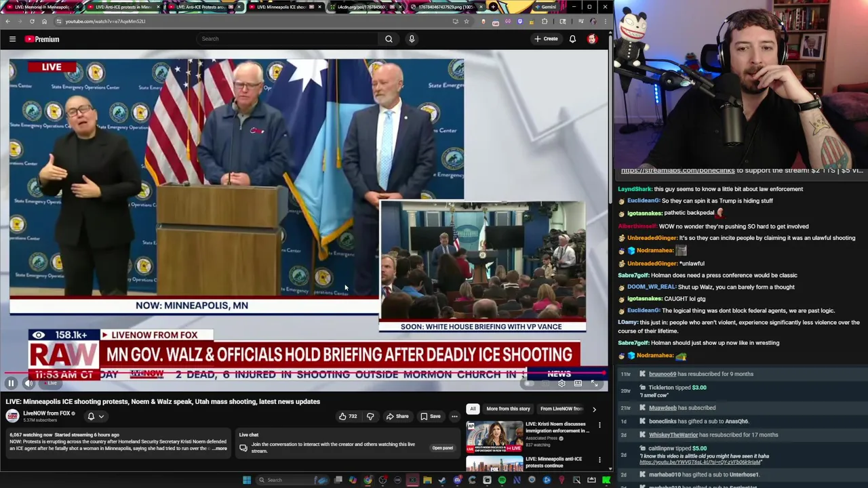Click the YouTube search magnifier button
The width and height of the screenshot is (868, 488).
click(389, 39)
